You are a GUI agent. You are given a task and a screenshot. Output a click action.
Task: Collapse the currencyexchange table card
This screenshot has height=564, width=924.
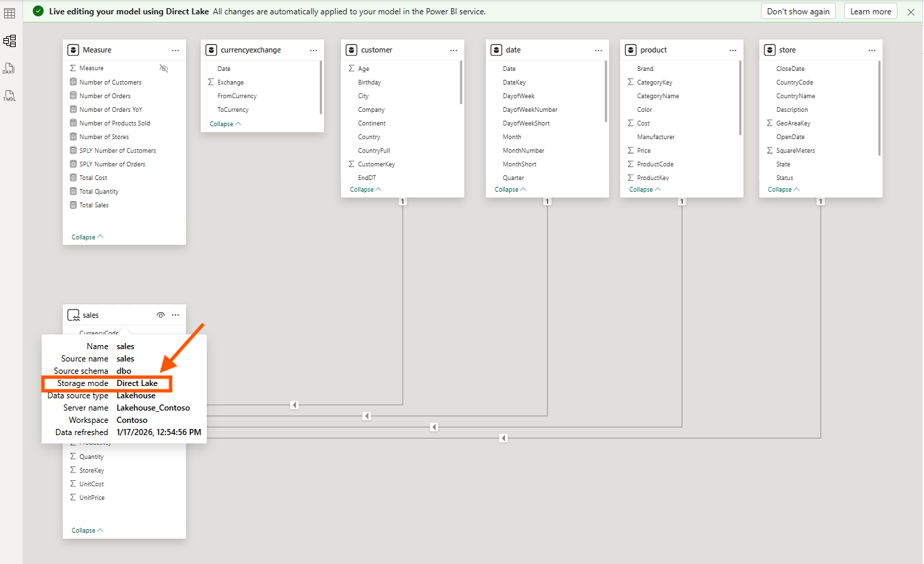225,124
